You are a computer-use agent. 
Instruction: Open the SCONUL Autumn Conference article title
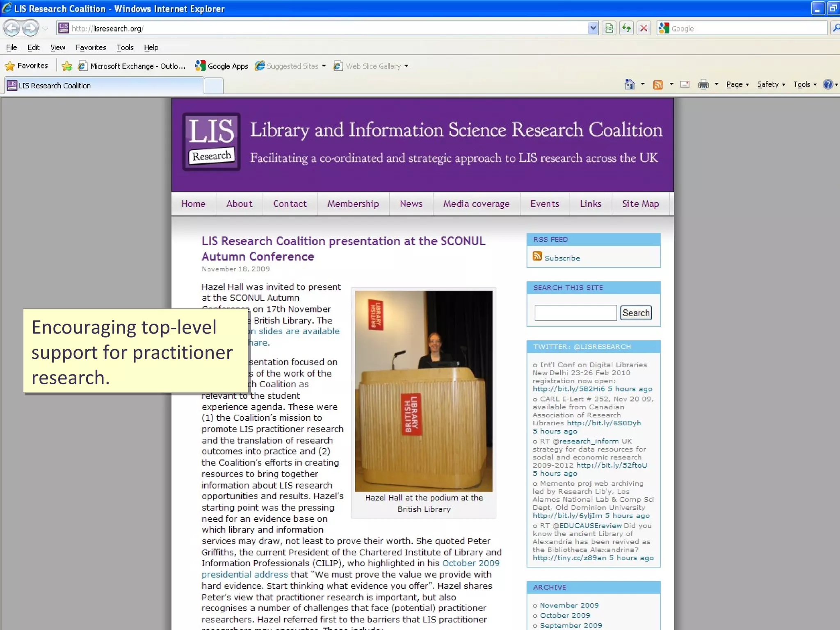[344, 249]
